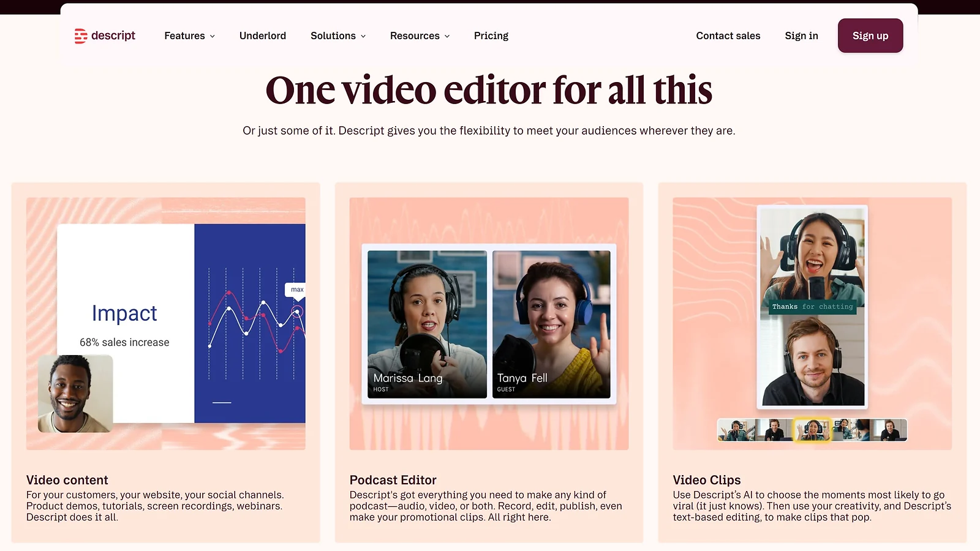Viewport: 980px width, 551px height.
Task: Click the smiling man avatar thumbnail
Action: click(75, 394)
